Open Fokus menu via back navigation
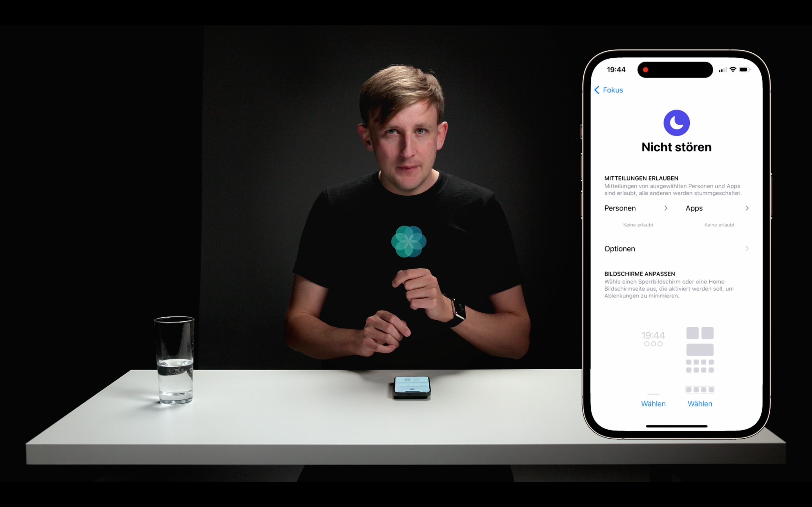 coord(610,89)
